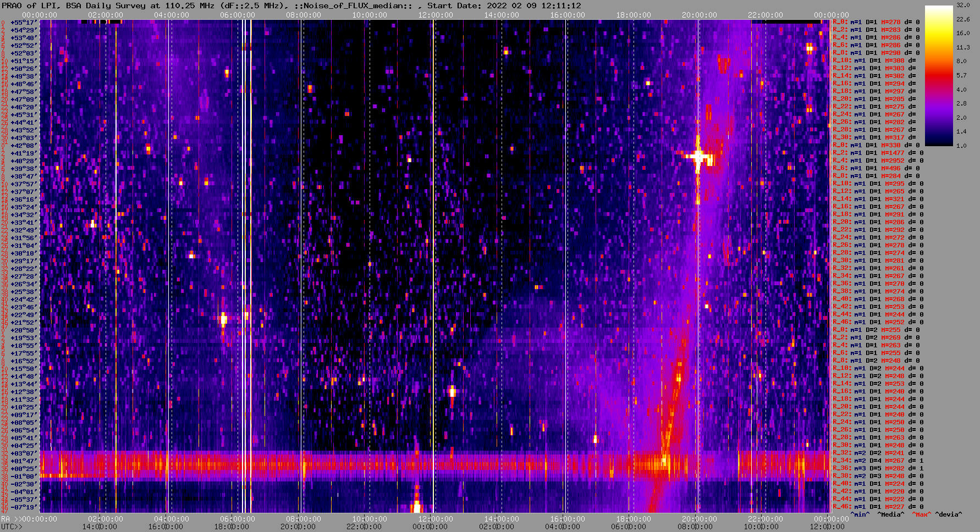
Task: Click the -07°19' declination label
Action: [24, 507]
